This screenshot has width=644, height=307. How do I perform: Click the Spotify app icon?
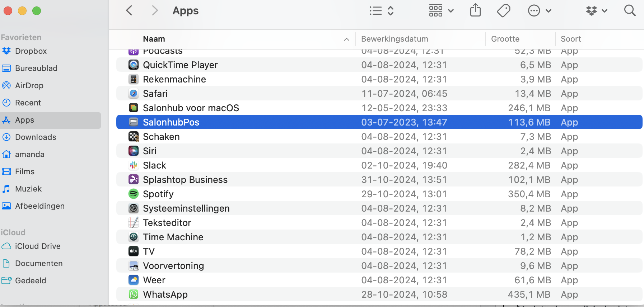point(134,194)
